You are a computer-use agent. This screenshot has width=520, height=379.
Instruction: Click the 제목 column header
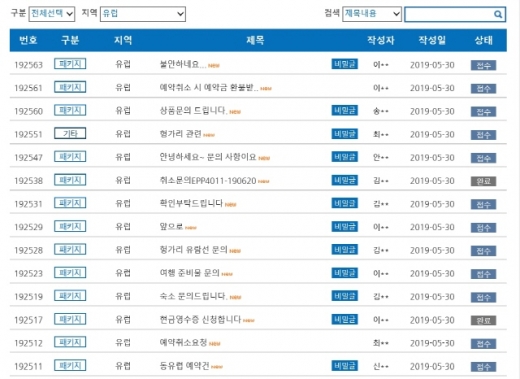coord(255,40)
